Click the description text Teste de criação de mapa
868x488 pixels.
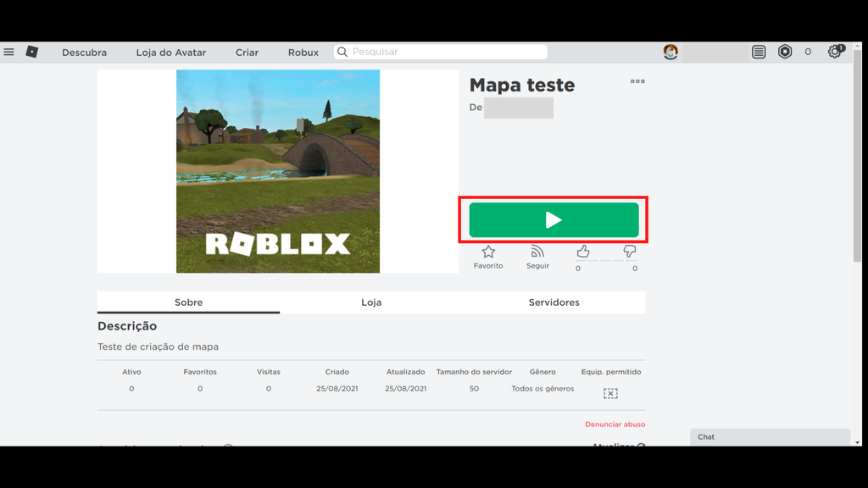[x=158, y=347]
